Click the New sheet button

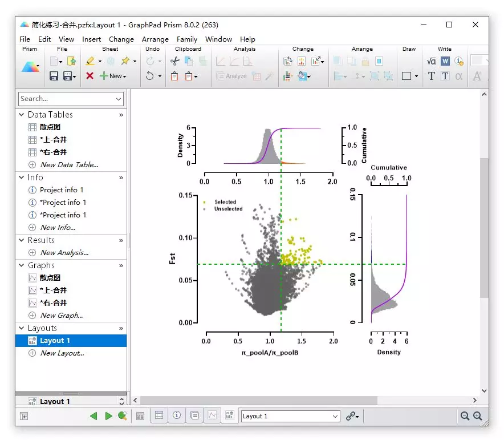(113, 76)
